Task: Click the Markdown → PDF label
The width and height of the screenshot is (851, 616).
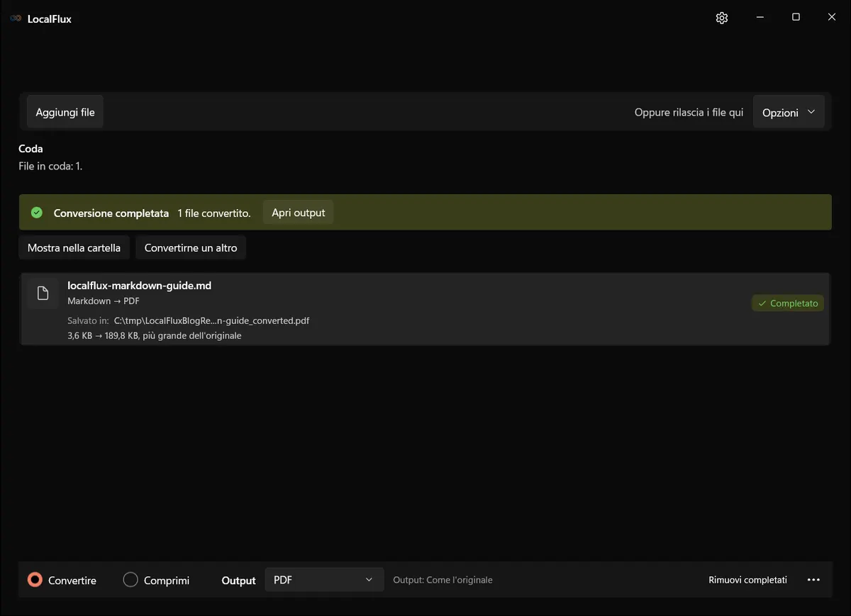Action: tap(104, 301)
